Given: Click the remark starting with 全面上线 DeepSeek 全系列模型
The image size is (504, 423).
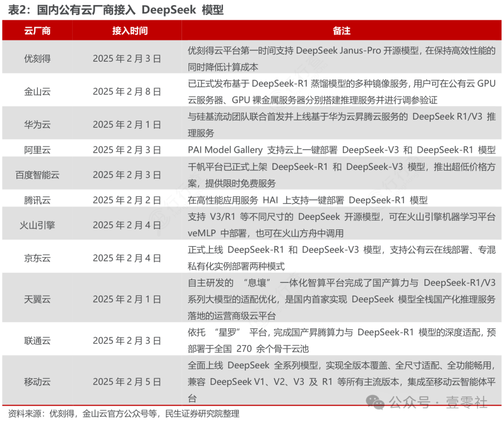Looking at the screenshot, I should point(342,382).
